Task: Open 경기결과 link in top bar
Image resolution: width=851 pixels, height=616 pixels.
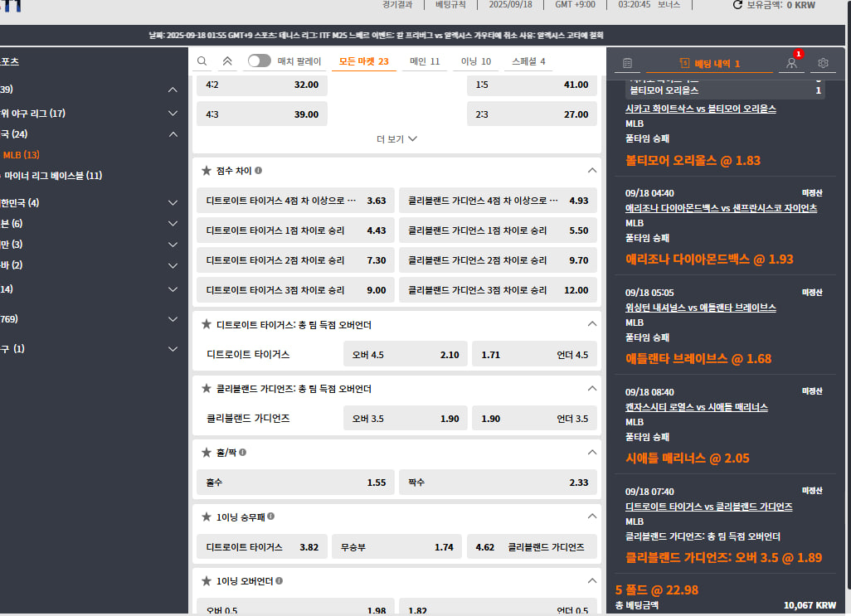Action: click(x=397, y=4)
